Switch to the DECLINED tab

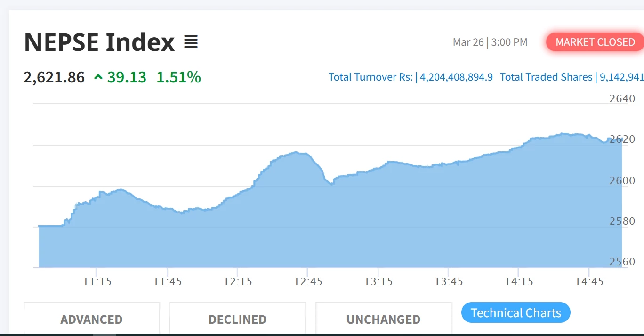[x=237, y=319]
